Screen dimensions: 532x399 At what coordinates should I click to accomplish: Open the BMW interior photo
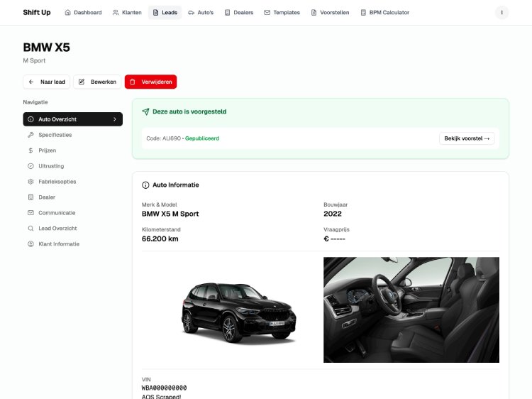click(411, 310)
